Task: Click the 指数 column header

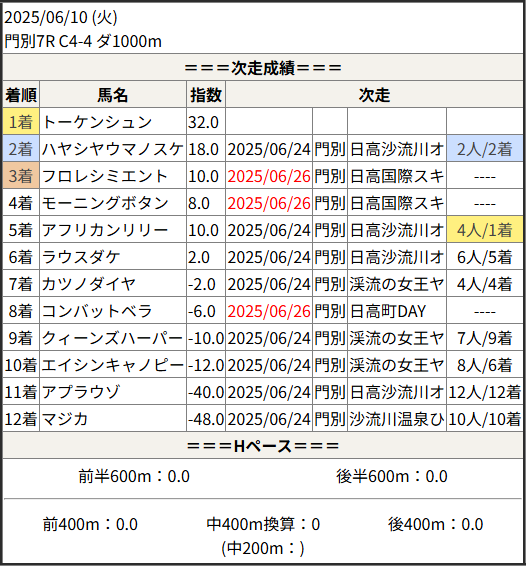Action: point(206,95)
